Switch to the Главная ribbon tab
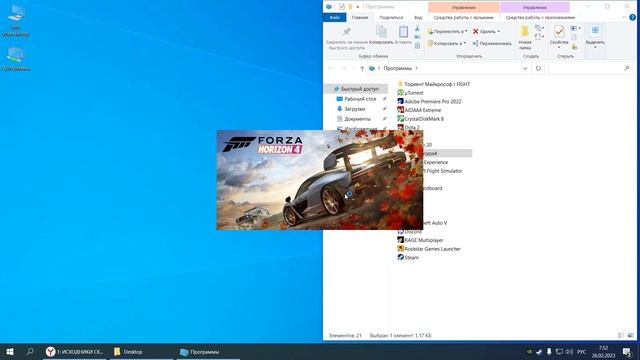640x360 pixels. (x=360, y=18)
